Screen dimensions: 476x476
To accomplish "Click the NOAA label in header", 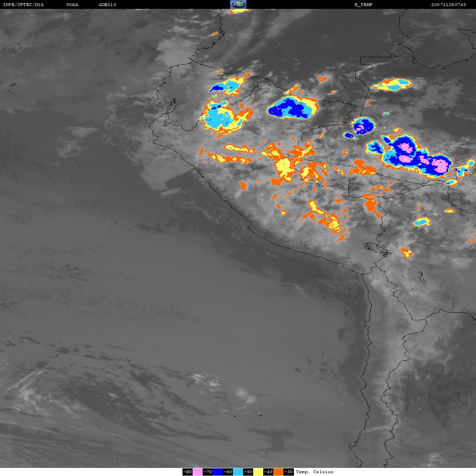I will click(72, 4).
